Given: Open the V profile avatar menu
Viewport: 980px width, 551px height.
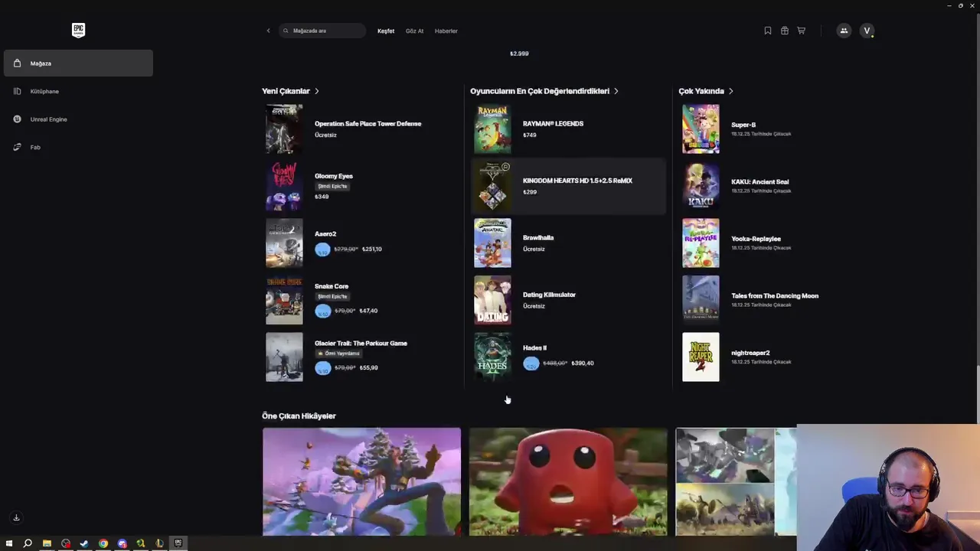Looking at the screenshot, I should (x=867, y=31).
